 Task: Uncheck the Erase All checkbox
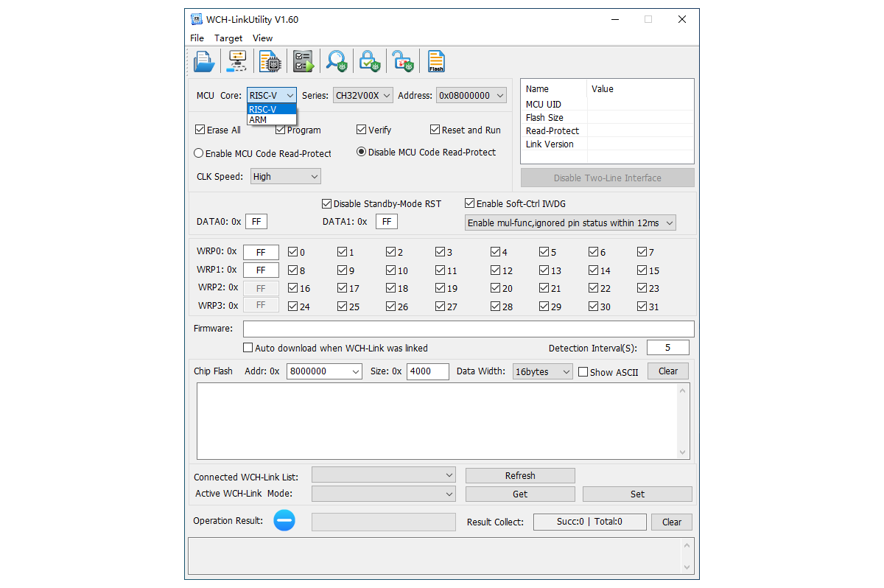200,130
